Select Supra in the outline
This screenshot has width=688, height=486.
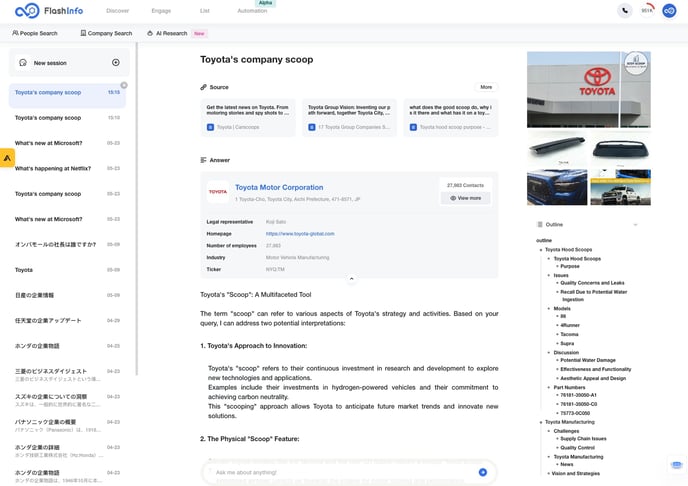567,343
